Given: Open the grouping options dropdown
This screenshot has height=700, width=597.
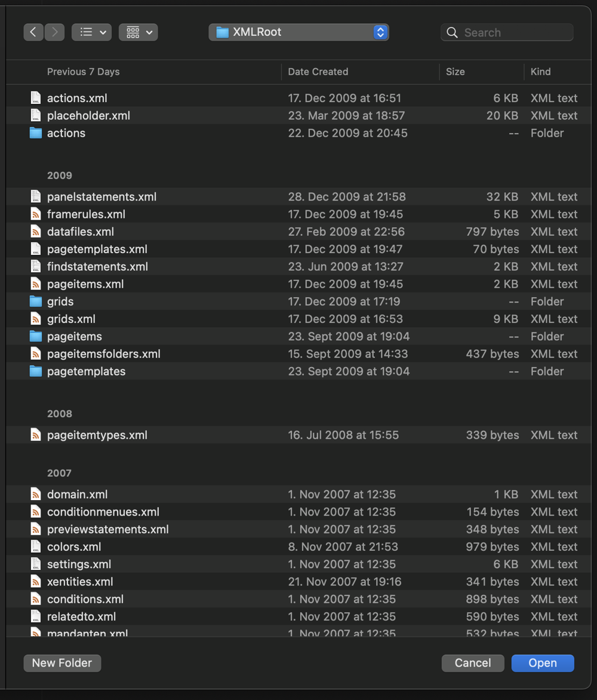Looking at the screenshot, I should point(139,32).
